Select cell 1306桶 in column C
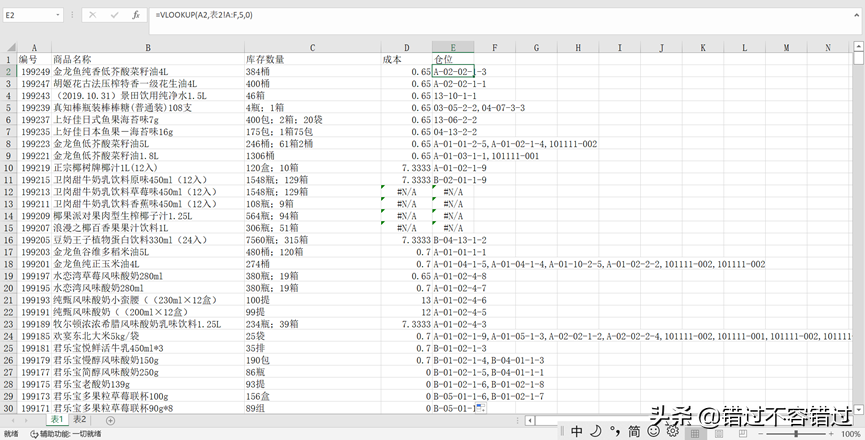The height and width of the screenshot is (440, 865). coord(313,156)
